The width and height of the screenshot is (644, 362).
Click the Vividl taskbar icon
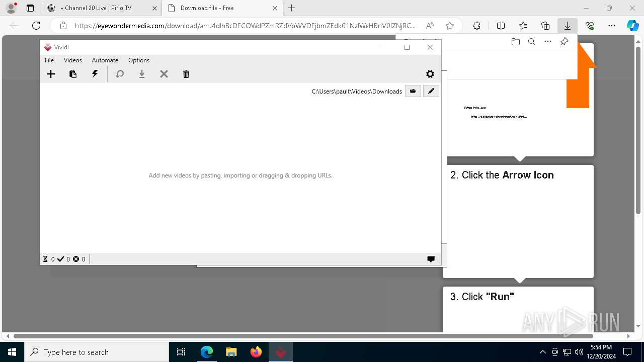[281, 352]
